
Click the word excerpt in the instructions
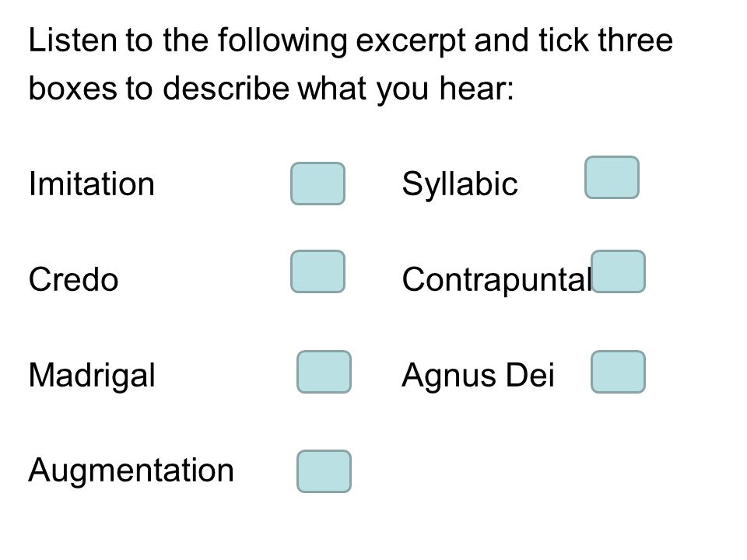tap(411, 41)
